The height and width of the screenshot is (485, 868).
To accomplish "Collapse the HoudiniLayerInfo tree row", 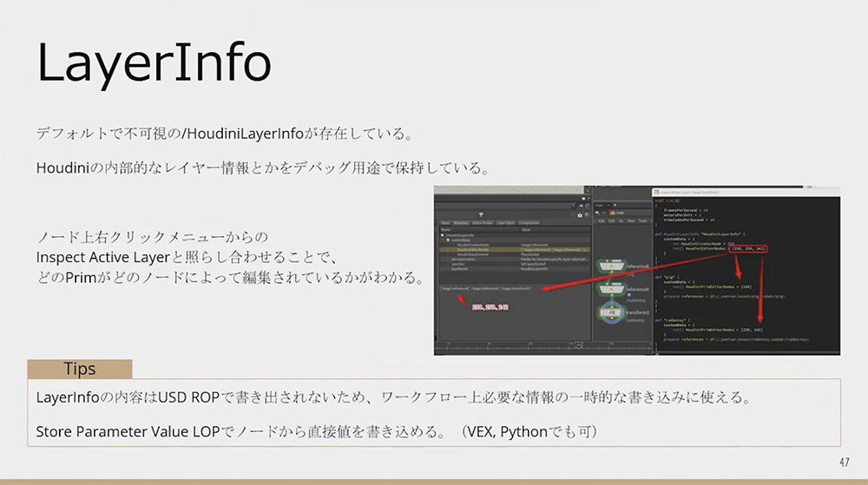I will 444,234.
